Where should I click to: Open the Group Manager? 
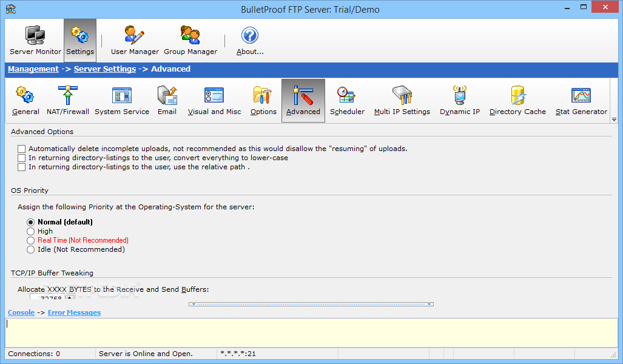pos(190,40)
